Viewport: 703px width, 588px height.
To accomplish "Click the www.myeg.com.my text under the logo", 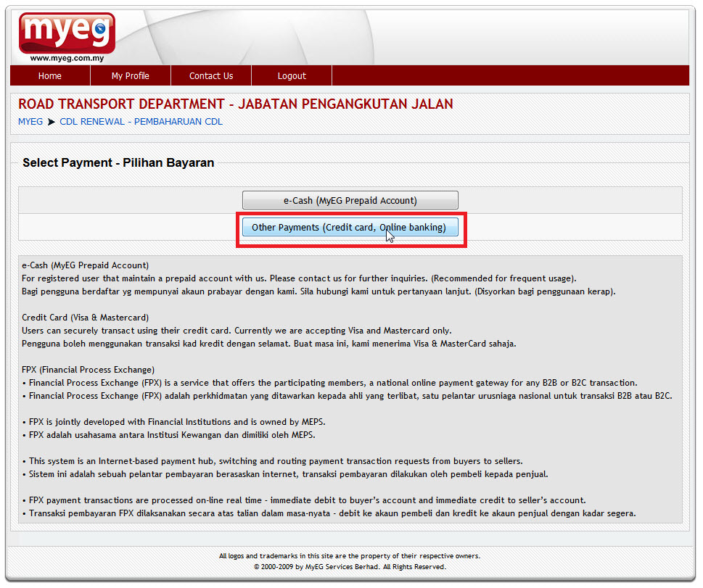I will [67, 58].
